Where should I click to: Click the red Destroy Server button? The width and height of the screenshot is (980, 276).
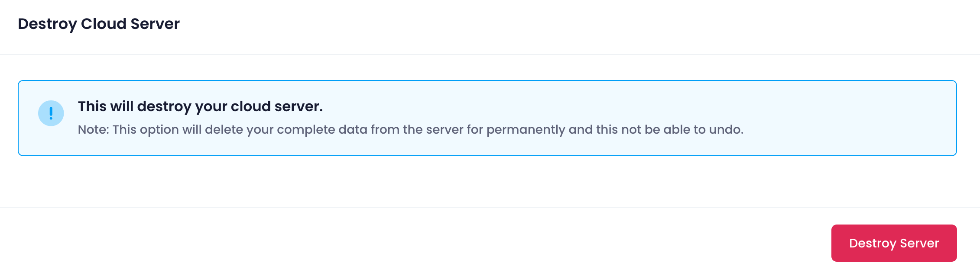(x=893, y=243)
